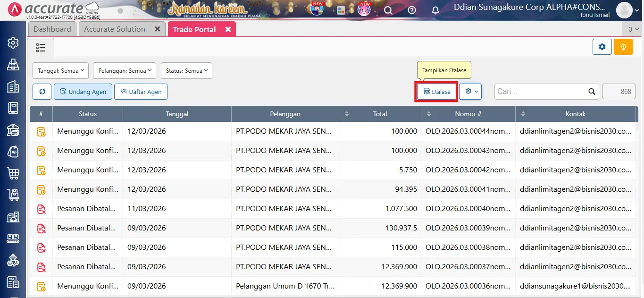Click the yellow lightbulb icon at top right
The width and height of the screenshot is (644, 298).
click(623, 47)
